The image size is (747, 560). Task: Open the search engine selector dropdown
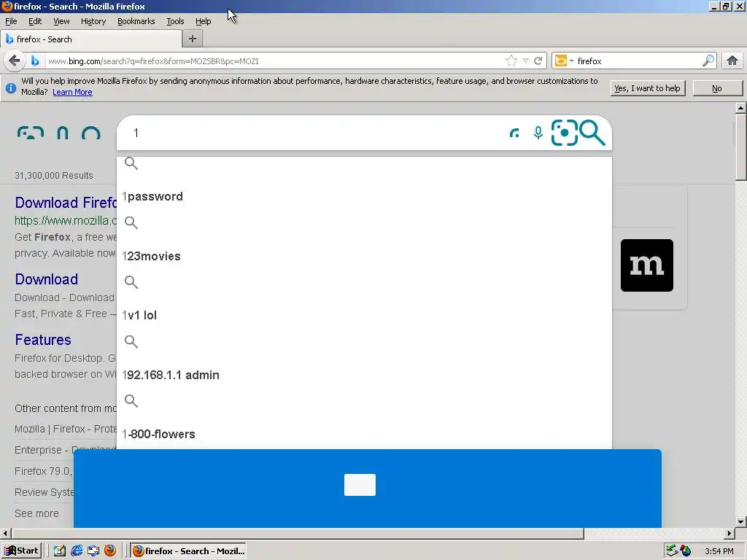[x=564, y=61]
